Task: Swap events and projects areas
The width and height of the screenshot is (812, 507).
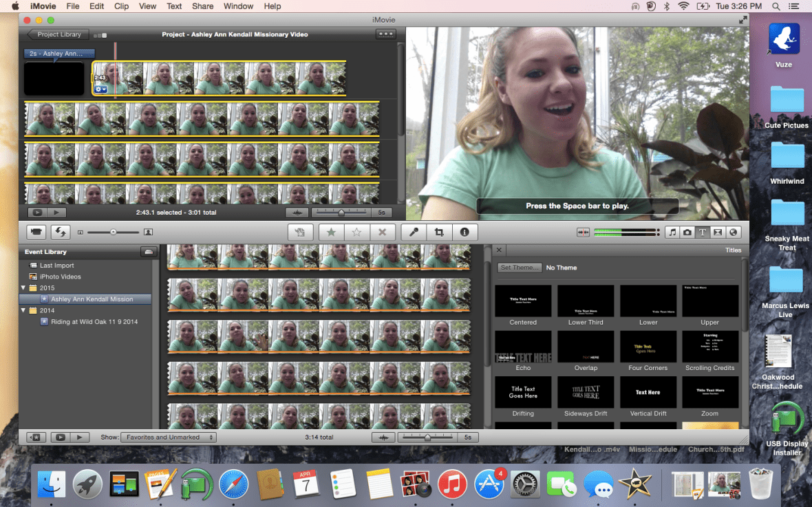Action: pos(61,233)
